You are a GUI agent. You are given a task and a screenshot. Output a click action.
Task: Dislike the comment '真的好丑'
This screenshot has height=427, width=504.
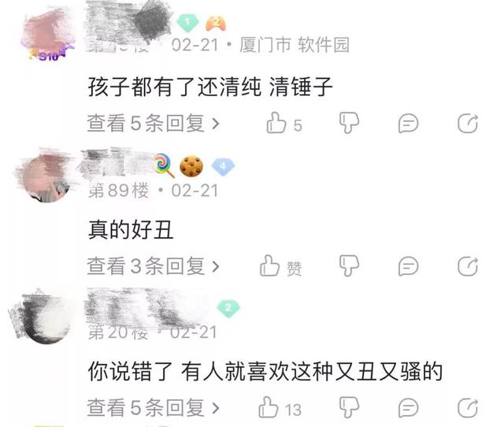coord(349,265)
